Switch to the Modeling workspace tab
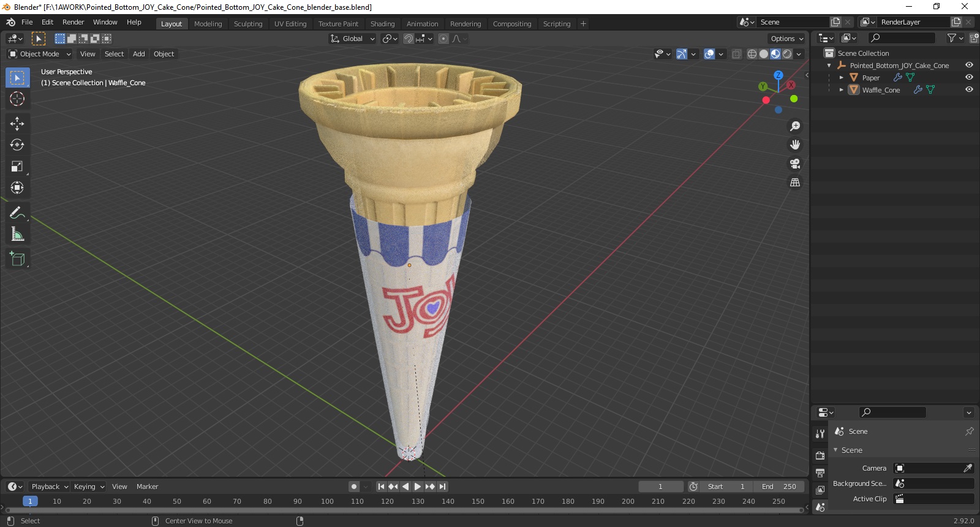Image resolution: width=980 pixels, height=527 pixels. [208, 24]
